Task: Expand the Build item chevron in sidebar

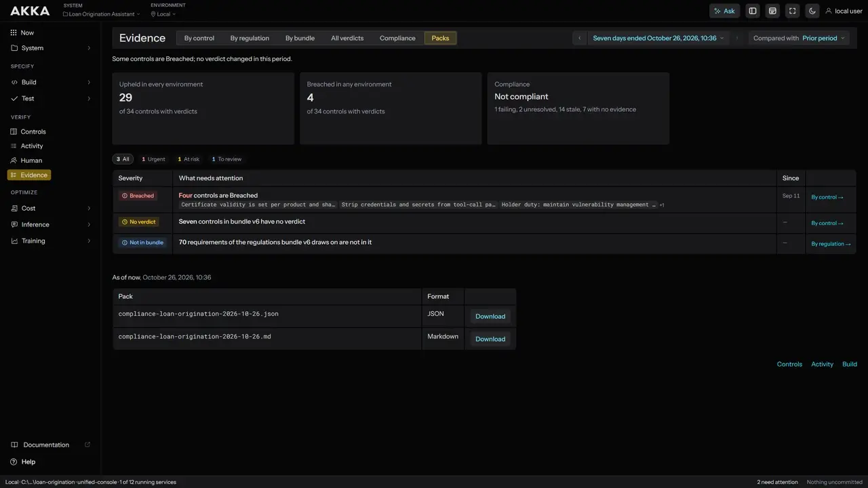Action: click(x=89, y=82)
